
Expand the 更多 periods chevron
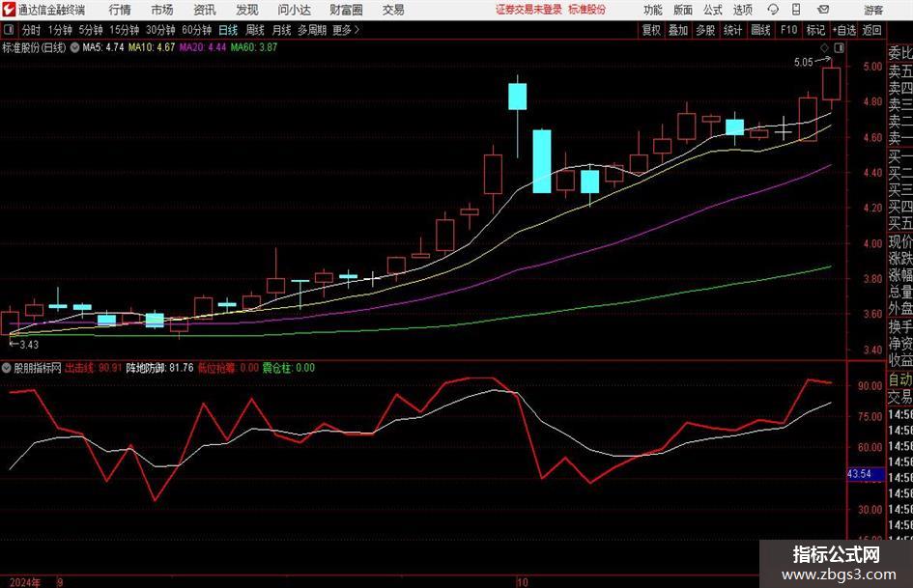357,30
